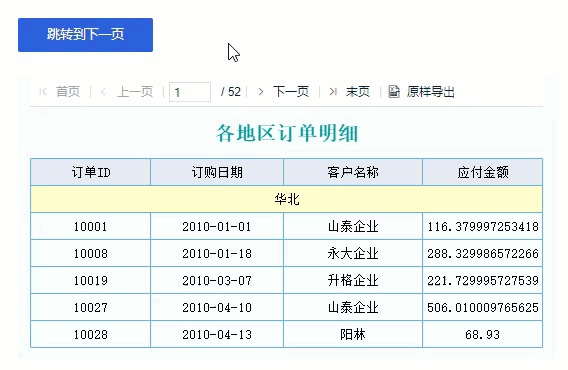Image resolution: width=568 pixels, height=370 pixels.
Task: Click the last-page arrow icon
Action: [x=333, y=92]
